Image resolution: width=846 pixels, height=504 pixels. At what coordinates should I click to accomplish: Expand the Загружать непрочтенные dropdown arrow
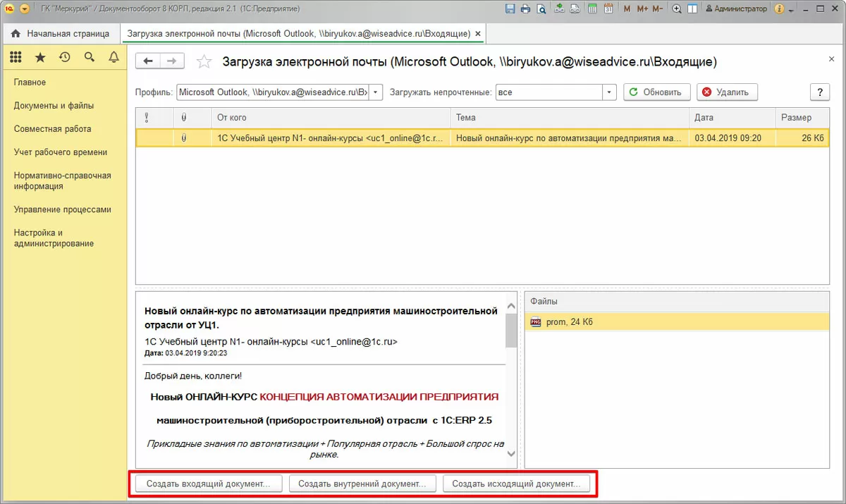pyautogui.click(x=610, y=92)
